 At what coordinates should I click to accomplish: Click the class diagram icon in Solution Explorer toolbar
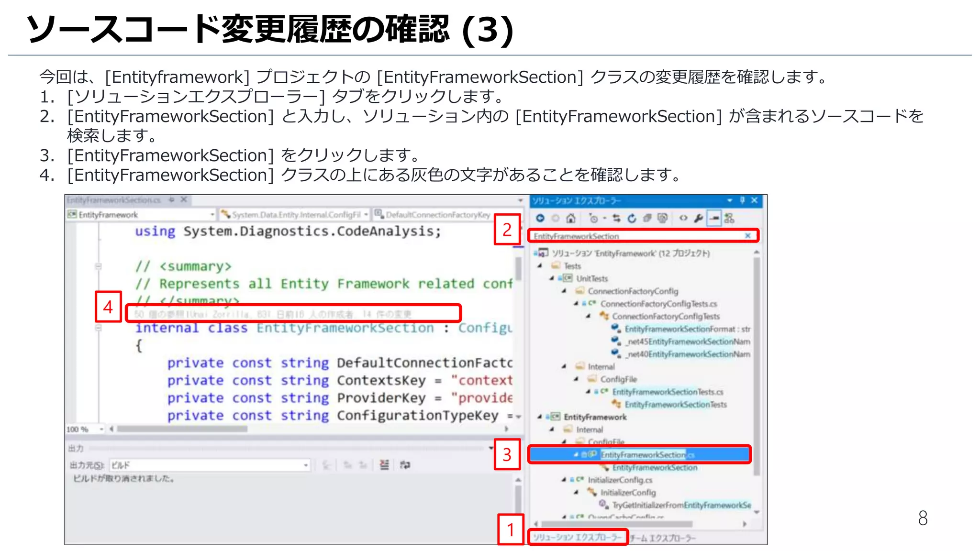(x=729, y=219)
